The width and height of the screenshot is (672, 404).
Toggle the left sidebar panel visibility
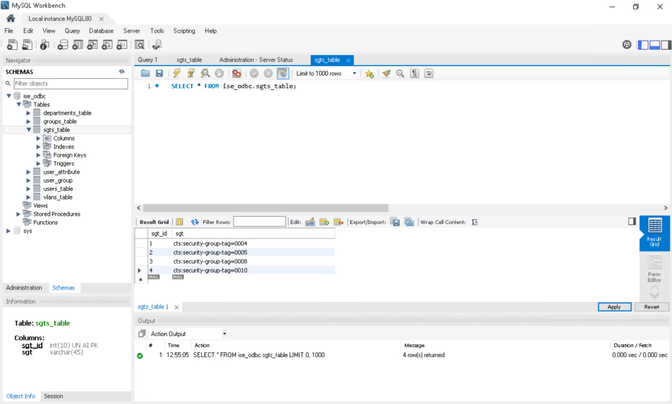(643, 45)
